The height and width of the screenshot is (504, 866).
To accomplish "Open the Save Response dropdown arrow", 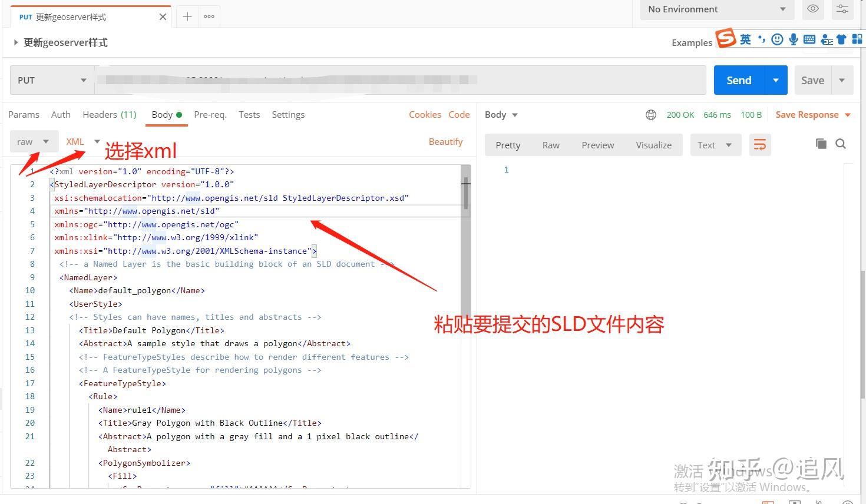I will pos(848,115).
